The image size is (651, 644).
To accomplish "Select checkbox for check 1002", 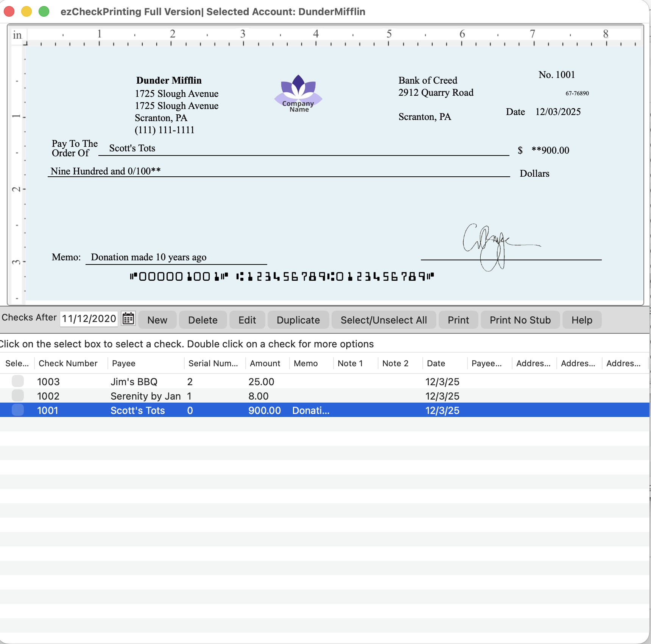I will [x=18, y=396].
